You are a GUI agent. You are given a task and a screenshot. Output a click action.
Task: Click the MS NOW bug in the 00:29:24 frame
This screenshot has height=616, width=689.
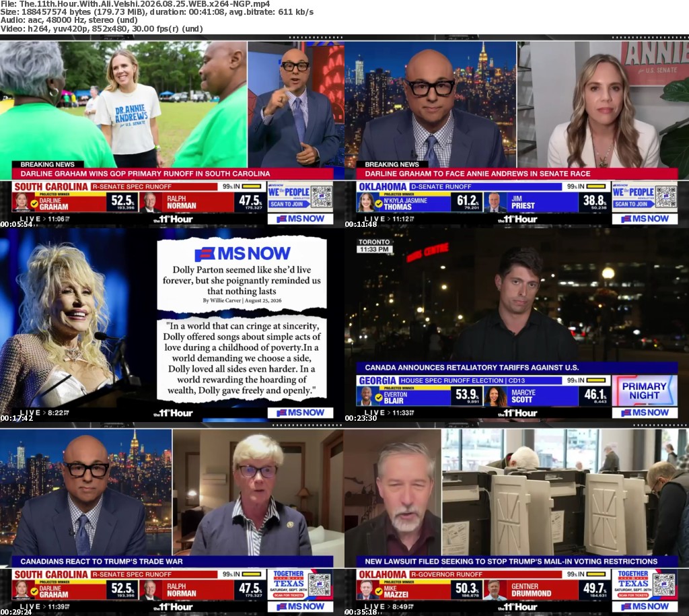(301, 607)
